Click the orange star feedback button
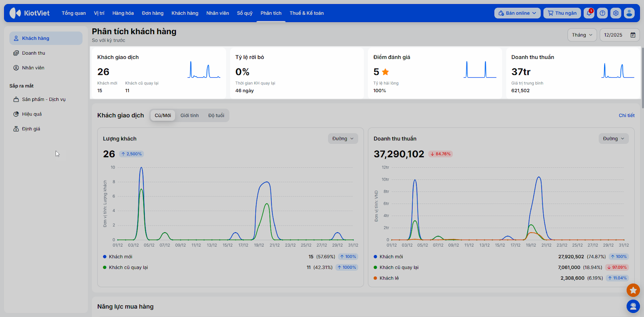Screen dimensions: 644x317 633,290
